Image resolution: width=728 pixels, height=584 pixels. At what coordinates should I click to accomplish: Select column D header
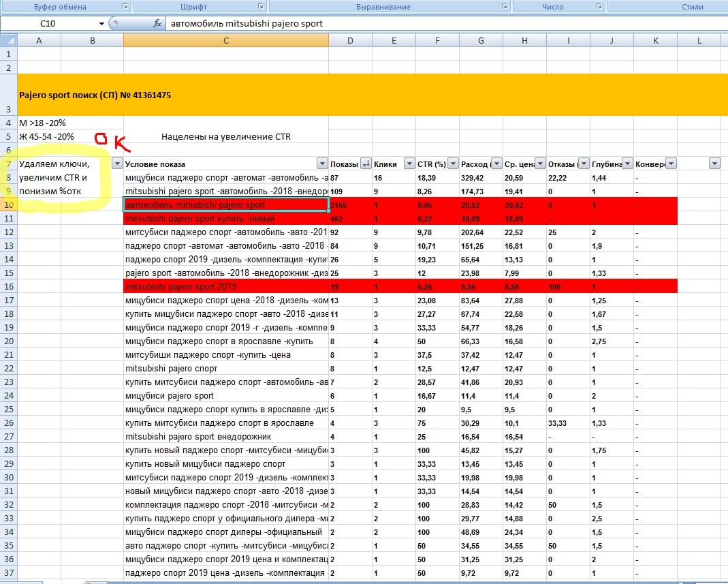(x=350, y=40)
